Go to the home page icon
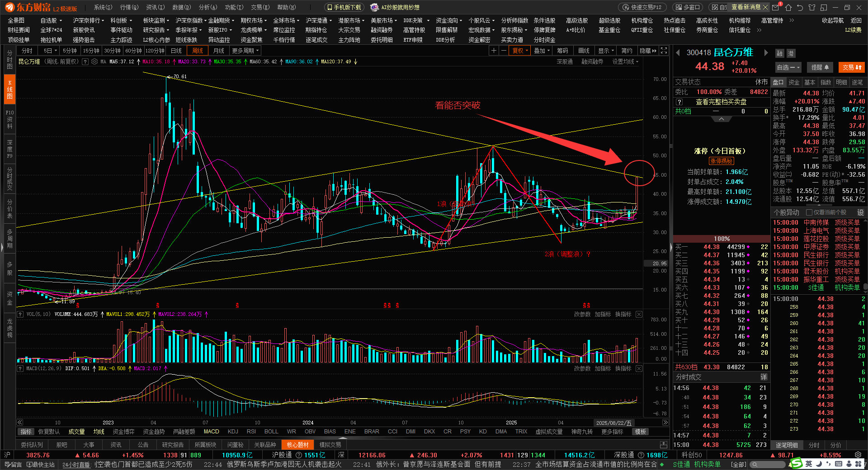The width and height of the screenshot is (868, 470). [788, 8]
